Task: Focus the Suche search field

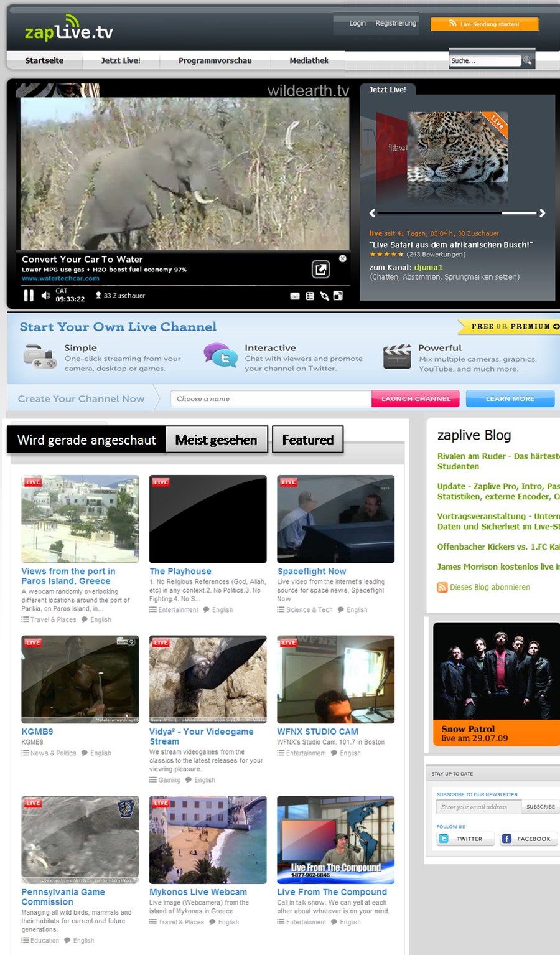Action: pos(485,60)
